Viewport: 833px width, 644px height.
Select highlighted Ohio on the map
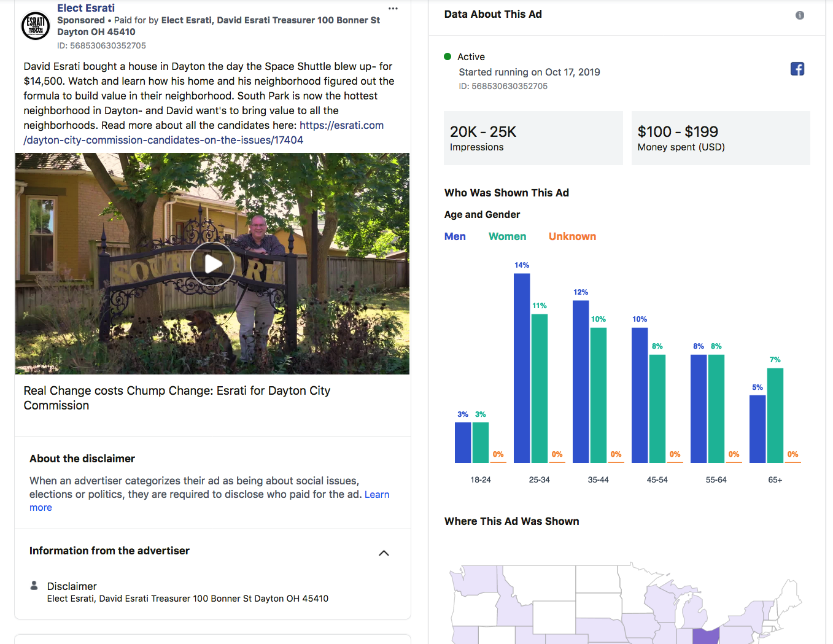pos(706,635)
